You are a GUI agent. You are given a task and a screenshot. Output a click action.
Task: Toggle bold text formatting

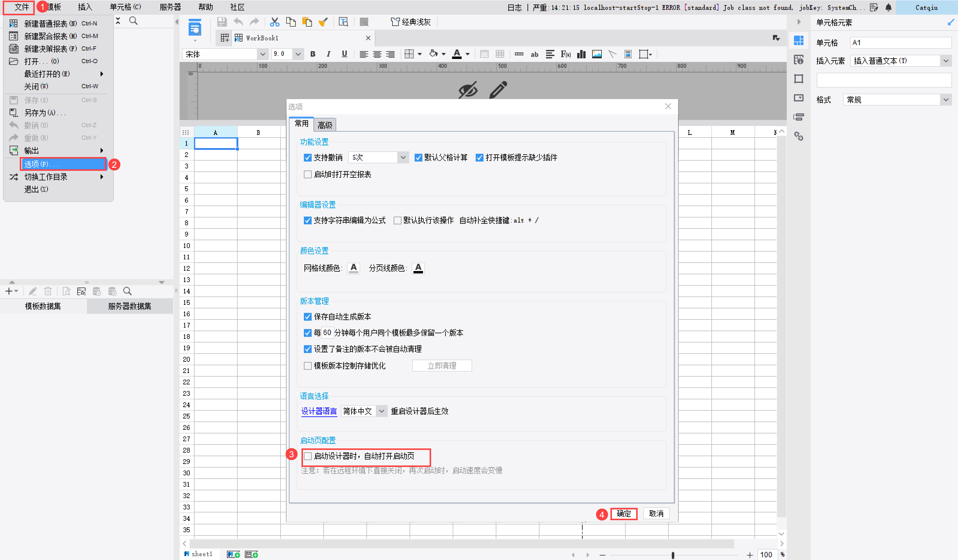click(313, 54)
